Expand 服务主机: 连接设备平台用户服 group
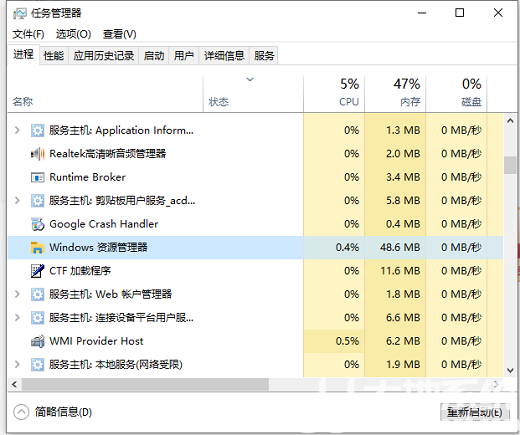The image size is (520, 435). (x=17, y=318)
